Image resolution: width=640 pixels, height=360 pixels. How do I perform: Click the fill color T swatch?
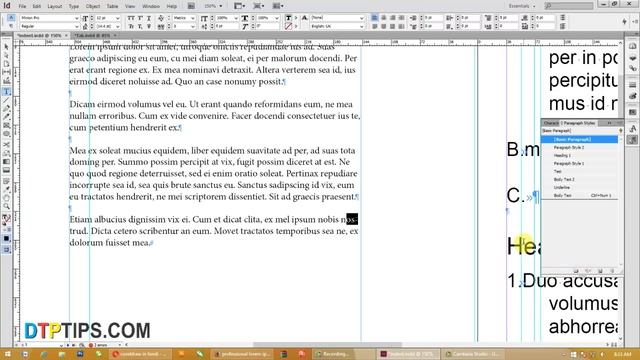click(288, 18)
